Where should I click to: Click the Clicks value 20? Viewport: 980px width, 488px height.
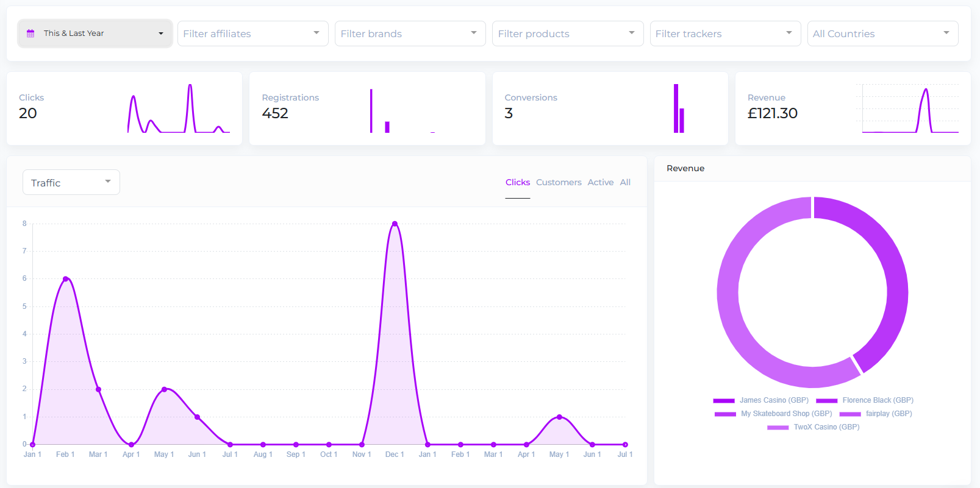[x=28, y=113]
